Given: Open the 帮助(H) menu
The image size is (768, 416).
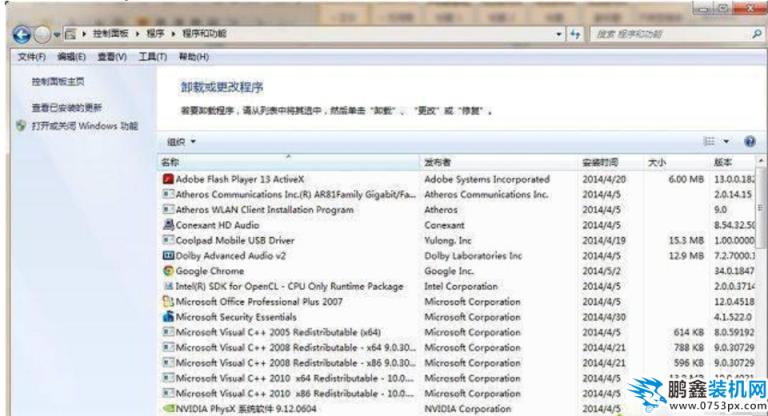Looking at the screenshot, I should point(193,57).
